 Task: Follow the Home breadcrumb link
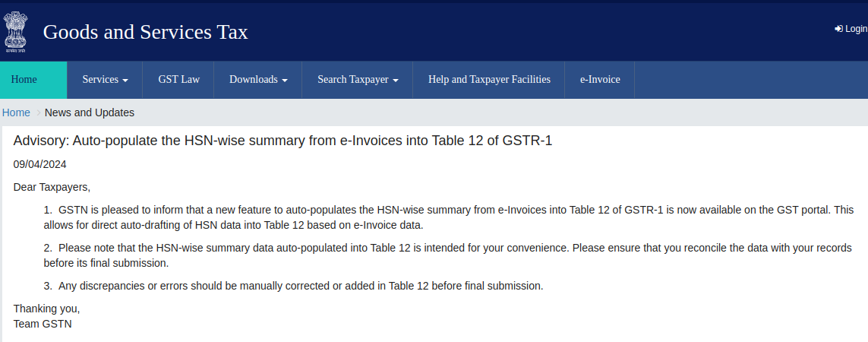coord(16,112)
